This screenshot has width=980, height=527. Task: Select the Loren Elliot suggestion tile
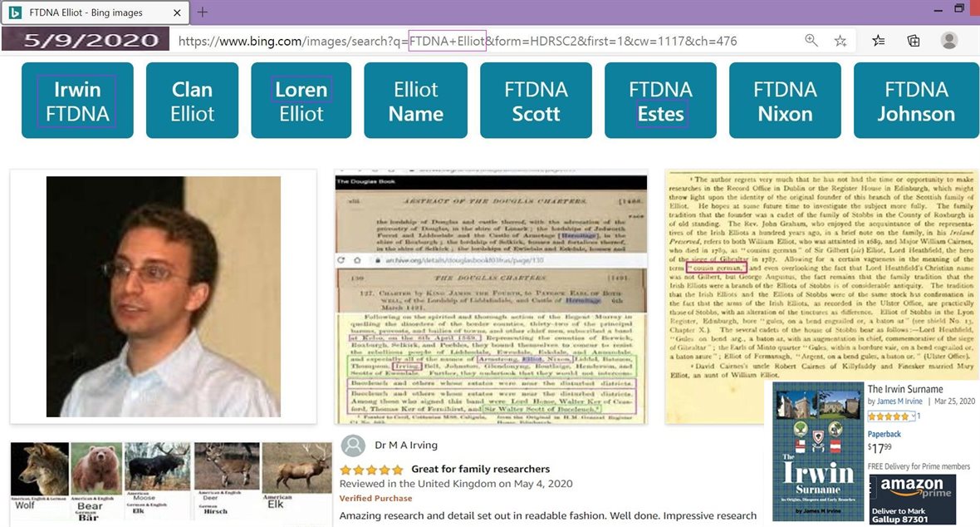click(x=301, y=101)
